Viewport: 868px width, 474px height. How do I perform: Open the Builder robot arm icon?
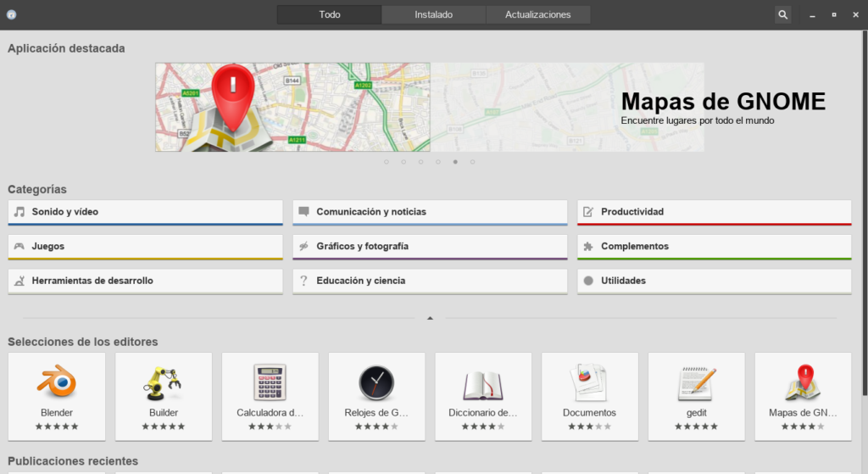163,382
